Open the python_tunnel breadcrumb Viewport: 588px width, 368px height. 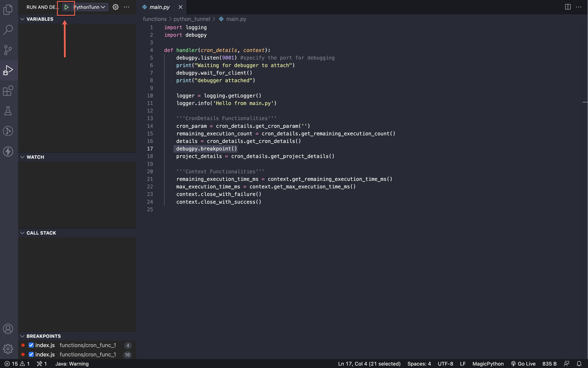(x=192, y=19)
